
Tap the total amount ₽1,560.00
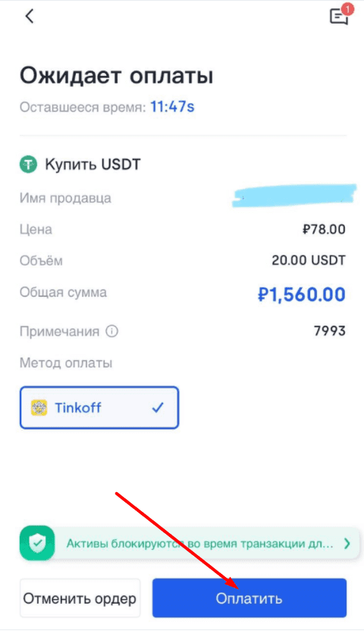[x=301, y=294]
